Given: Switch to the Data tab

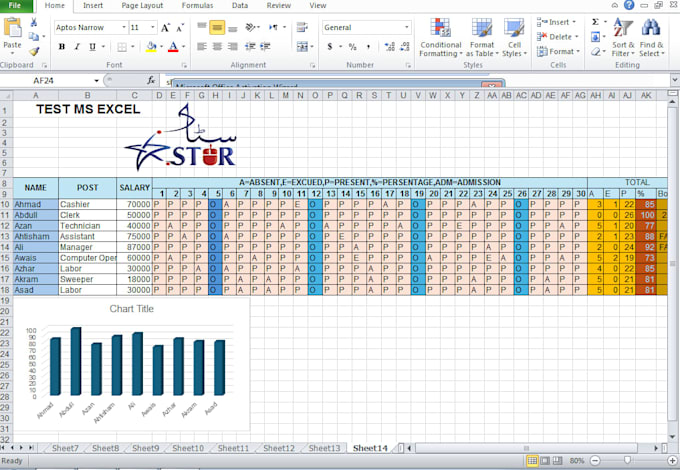Looking at the screenshot, I should [x=240, y=6].
